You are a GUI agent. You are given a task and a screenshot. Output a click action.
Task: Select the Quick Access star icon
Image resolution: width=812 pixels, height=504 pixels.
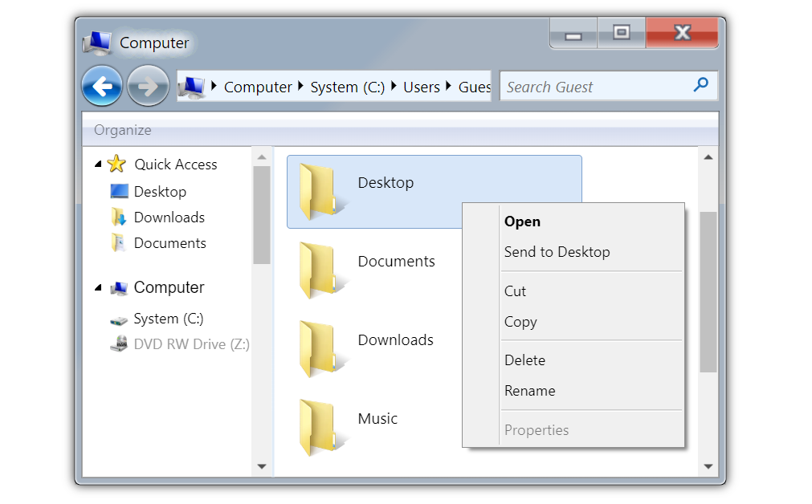pos(117,164)
